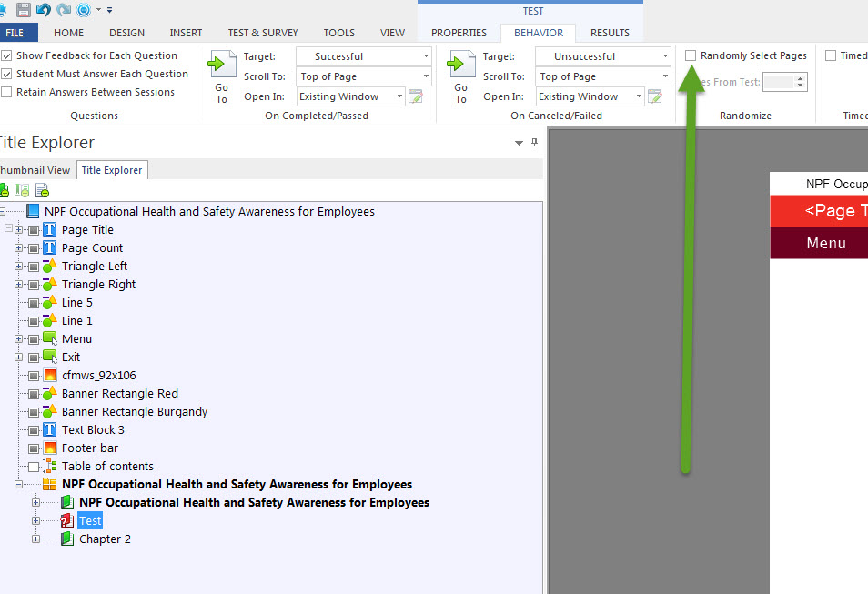Open the Unsuccessful Target dropdown

click(x=665, y=55)
